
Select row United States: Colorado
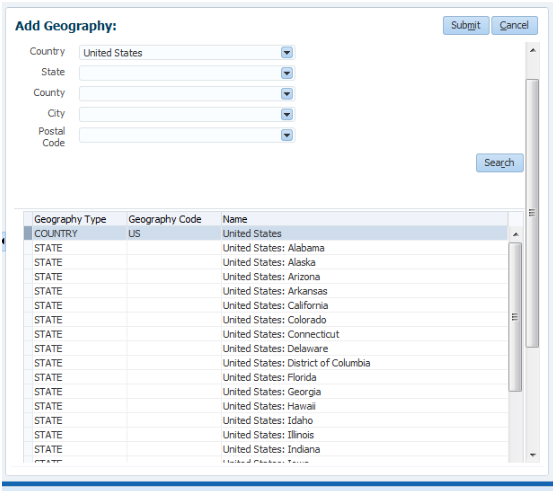tap(266, 320)
